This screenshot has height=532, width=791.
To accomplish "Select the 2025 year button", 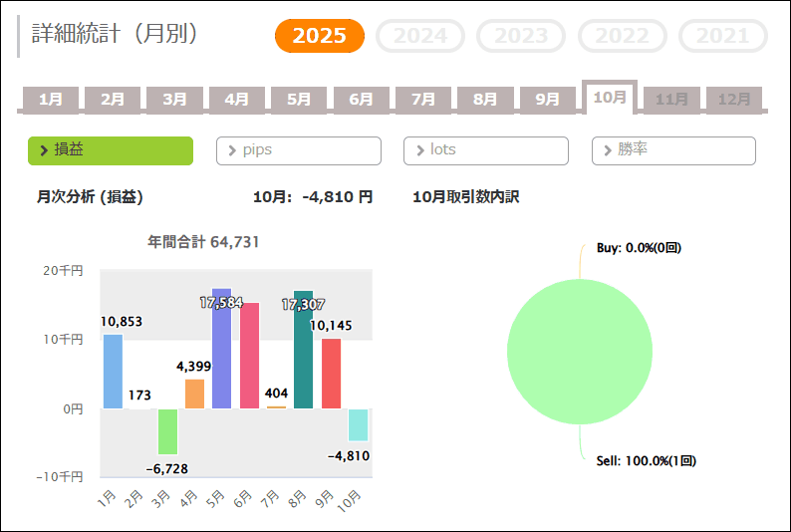I will point(320,36).
